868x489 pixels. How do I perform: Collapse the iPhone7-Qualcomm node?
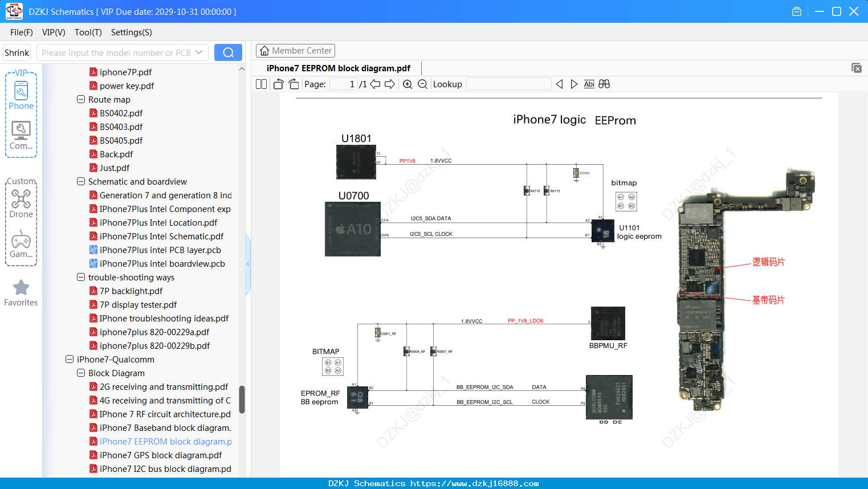click(x=70, y=359)
